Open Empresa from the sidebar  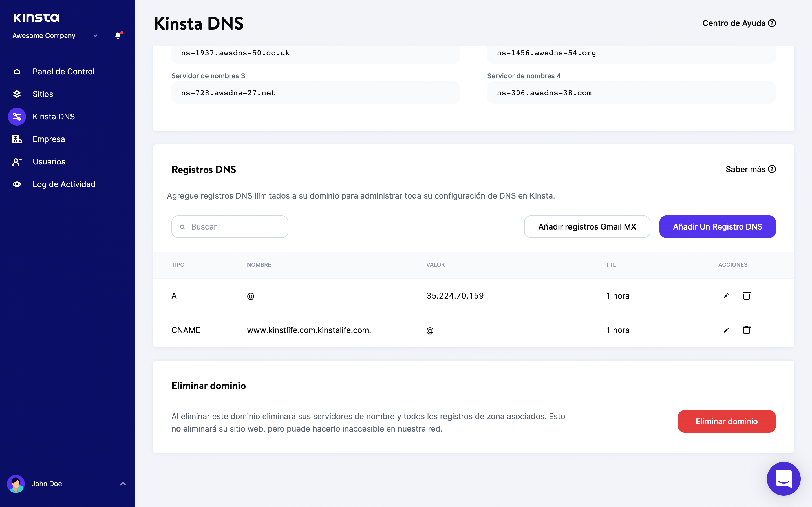(x=49, y=139)
